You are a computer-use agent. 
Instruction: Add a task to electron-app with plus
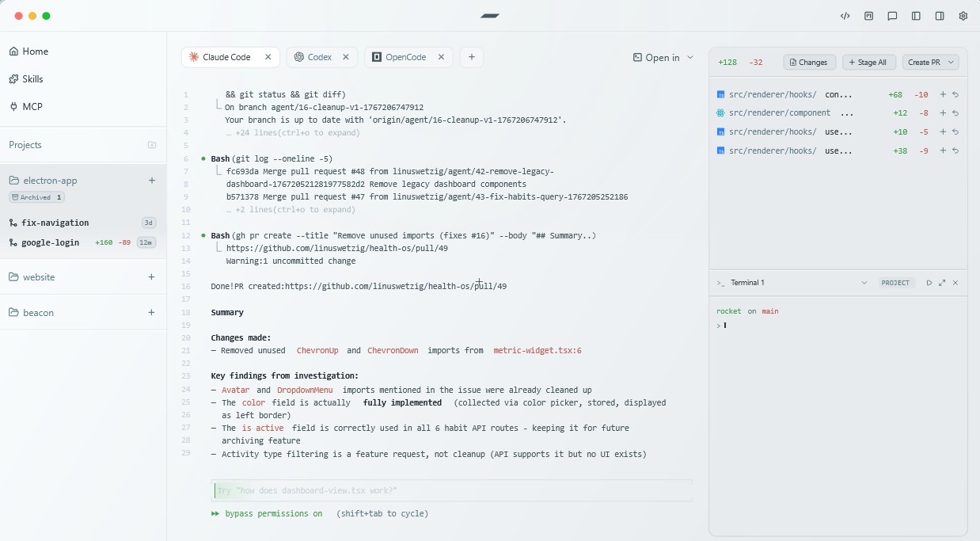tap(152, 181)
